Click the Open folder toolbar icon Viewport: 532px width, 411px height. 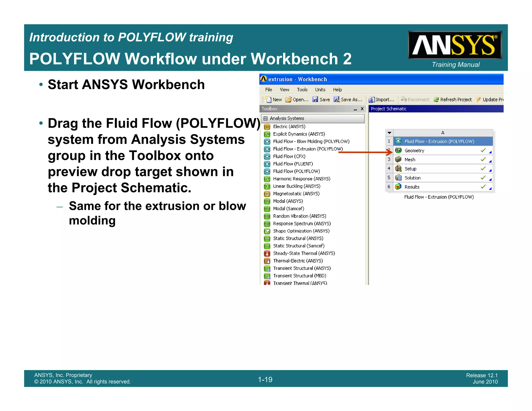(288, 100)
